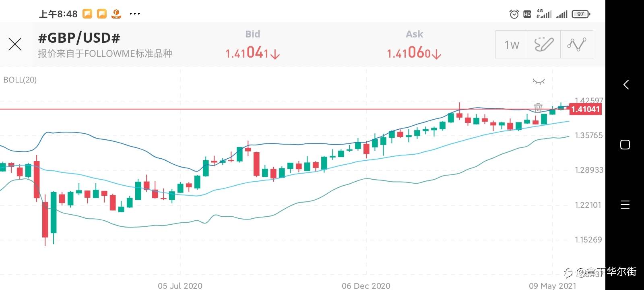Viewport: 644px width, 290px height.
Task: Open the chart indicators line icon
Action: coord(576,44)
